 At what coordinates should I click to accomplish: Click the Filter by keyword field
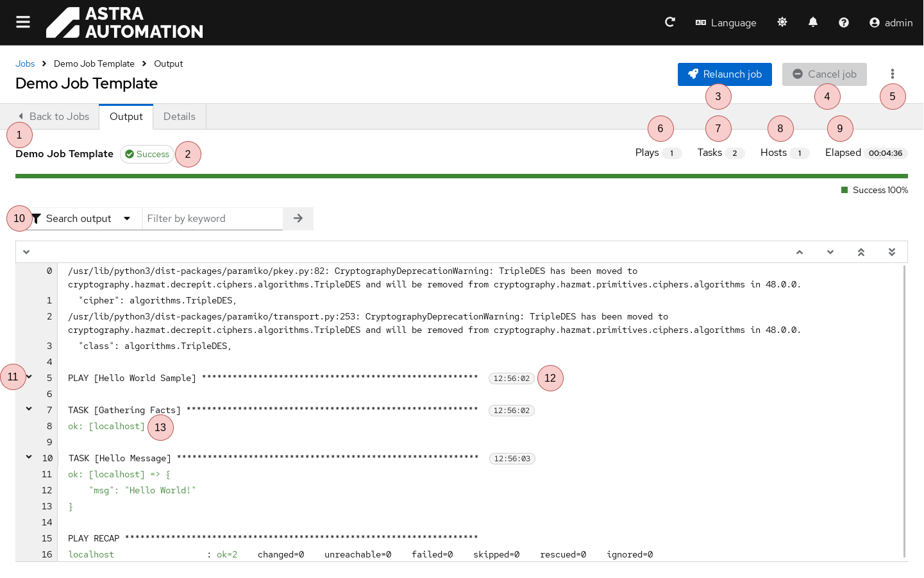pyautogui.click(x=212, y=219)
